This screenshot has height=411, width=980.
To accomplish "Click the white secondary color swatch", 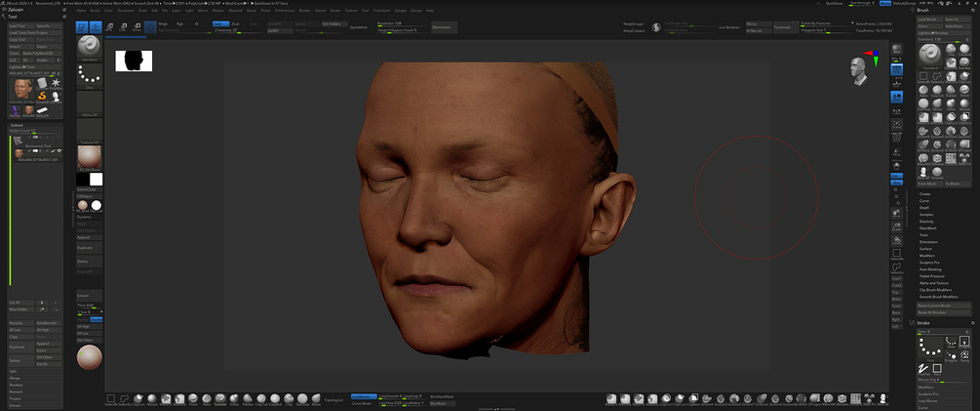I will (x=97, y=180).
